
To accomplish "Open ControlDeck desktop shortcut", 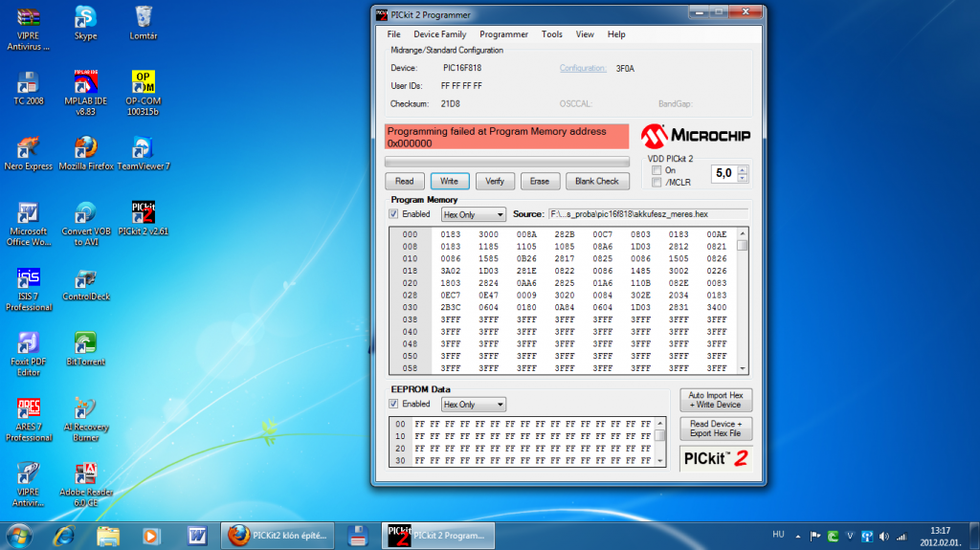I will pyautogui.click(x=85, y=284).
